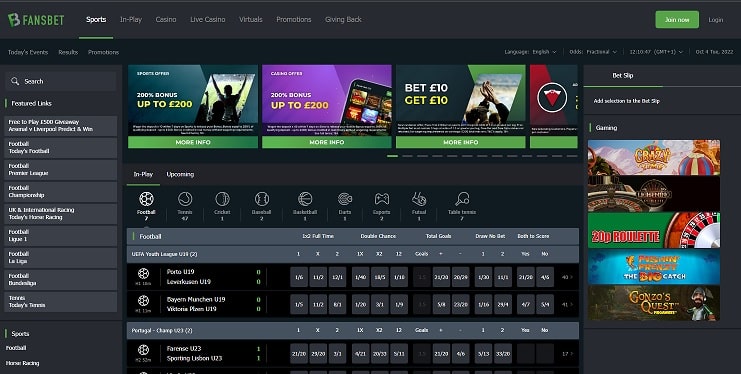Image resolution: width=741 pixels, height=374 pixels.
Task: Click the Login link
Action: 715,20
